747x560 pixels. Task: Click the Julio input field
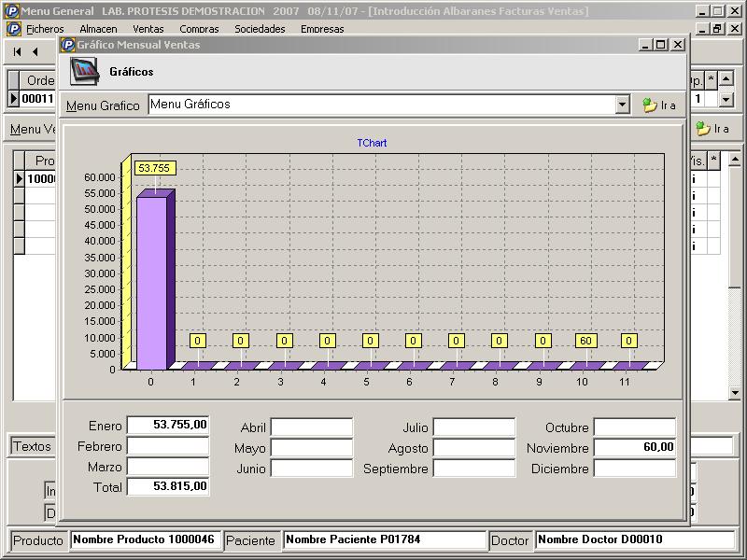[474, 427]
